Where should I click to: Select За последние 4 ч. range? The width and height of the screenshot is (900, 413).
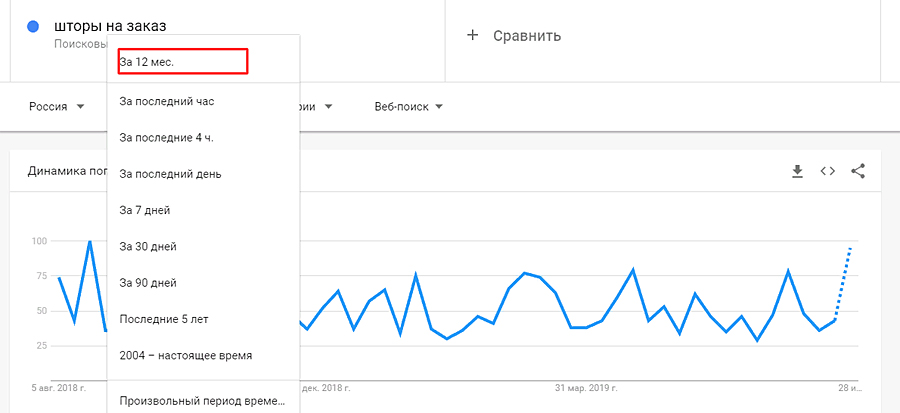click(x=166, y=137)
